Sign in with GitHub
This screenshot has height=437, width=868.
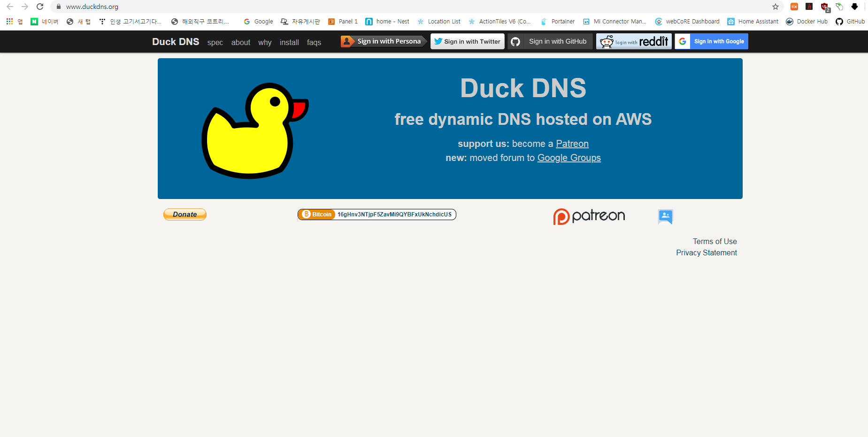[x=550, y=41]
